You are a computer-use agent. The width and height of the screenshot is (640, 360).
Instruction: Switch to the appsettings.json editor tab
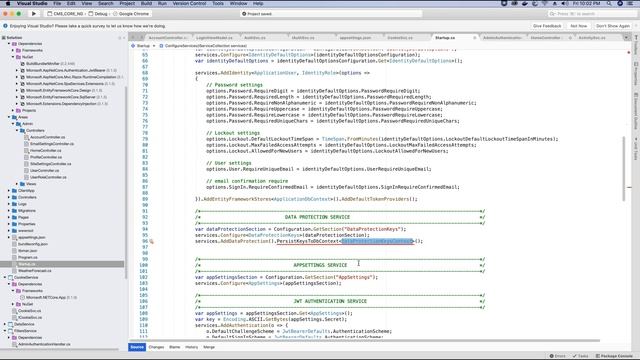(x=355, y=38)
